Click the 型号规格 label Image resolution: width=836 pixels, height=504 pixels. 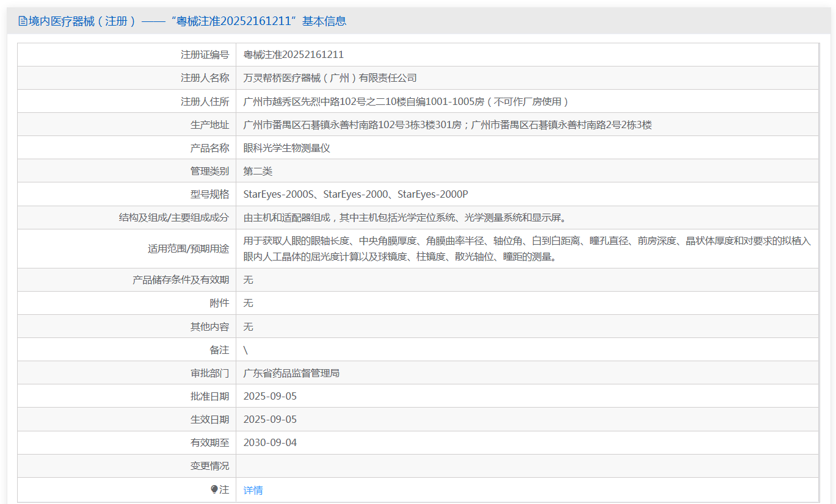(x=209, y=194)
